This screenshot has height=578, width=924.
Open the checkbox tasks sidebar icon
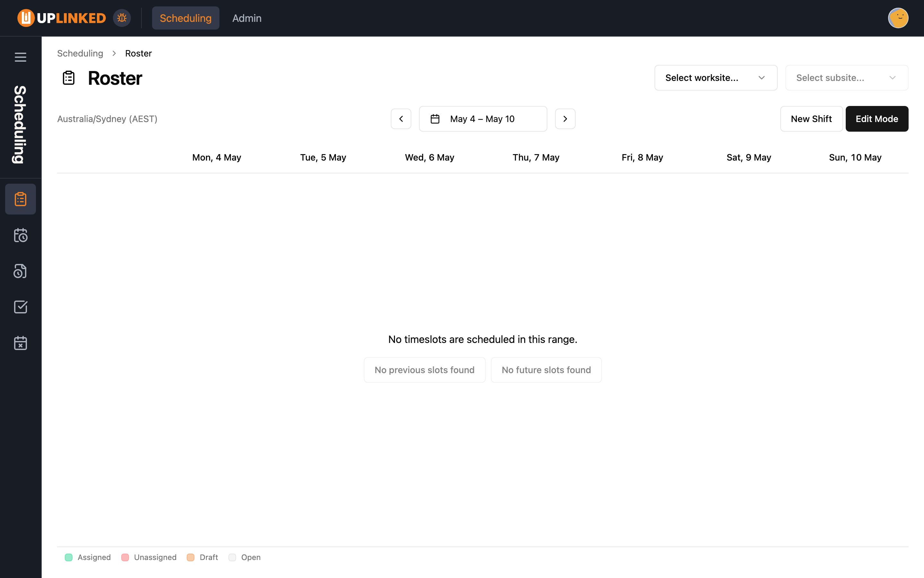[x=21, y=307]
